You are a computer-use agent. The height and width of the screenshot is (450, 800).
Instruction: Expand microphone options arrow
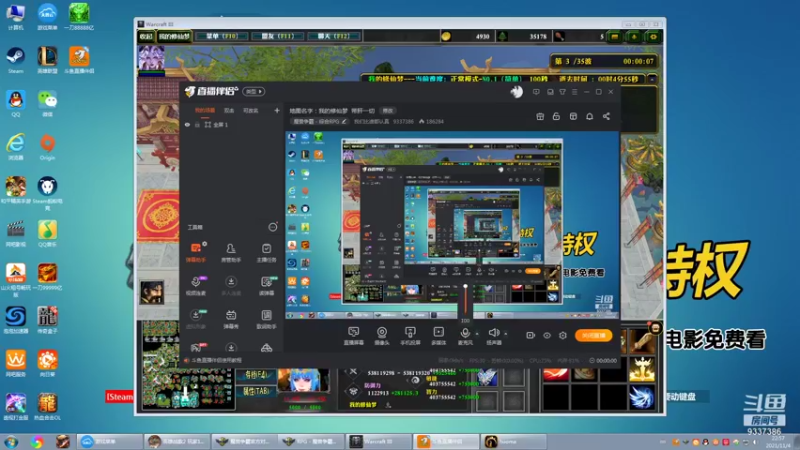coord(477,334)
